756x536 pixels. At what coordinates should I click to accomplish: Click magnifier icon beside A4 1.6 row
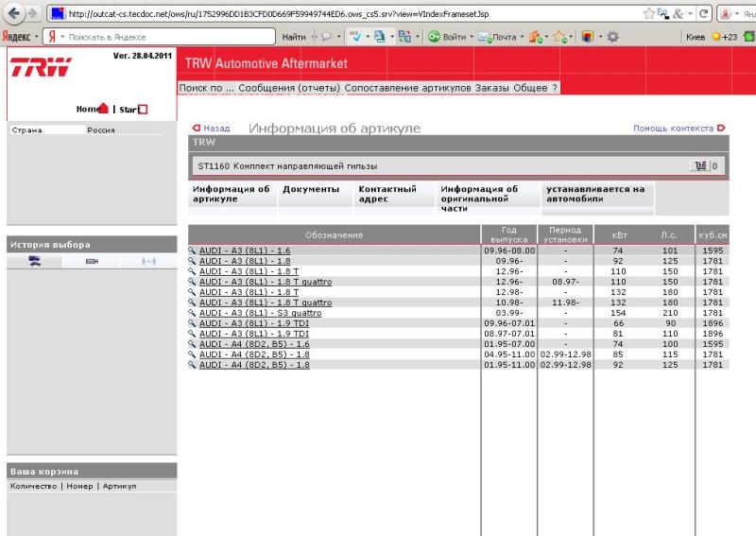pyautogui.click(x=192, y=344)
